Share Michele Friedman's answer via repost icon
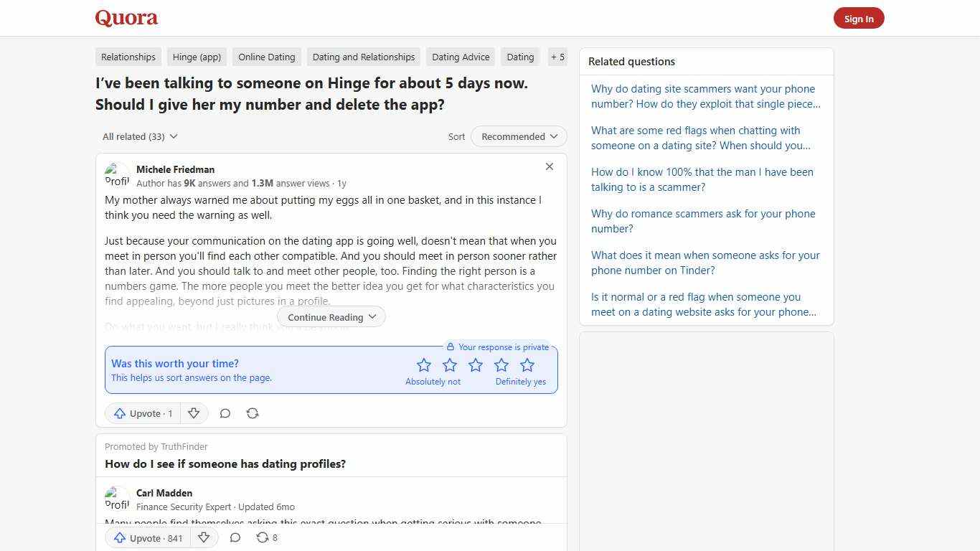Image resolution: width=980 pixels, height=551 pixels. (253, 413)
